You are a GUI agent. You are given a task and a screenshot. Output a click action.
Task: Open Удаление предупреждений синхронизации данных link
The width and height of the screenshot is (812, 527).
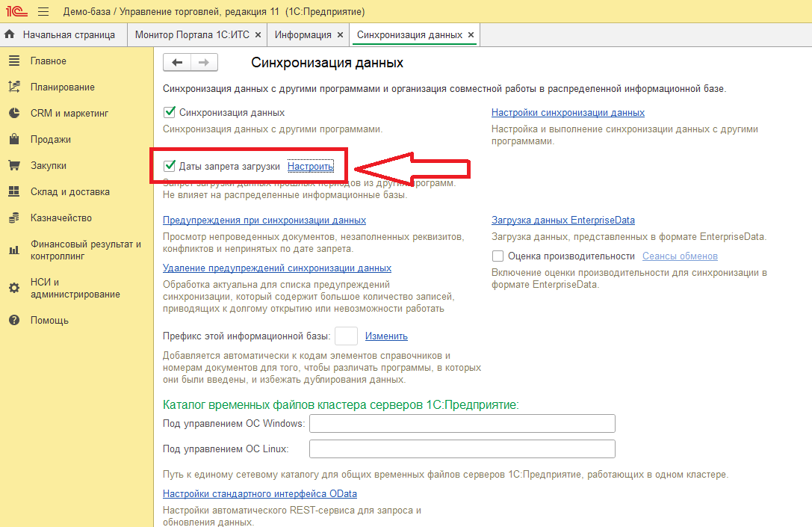[x=277, y=268]
